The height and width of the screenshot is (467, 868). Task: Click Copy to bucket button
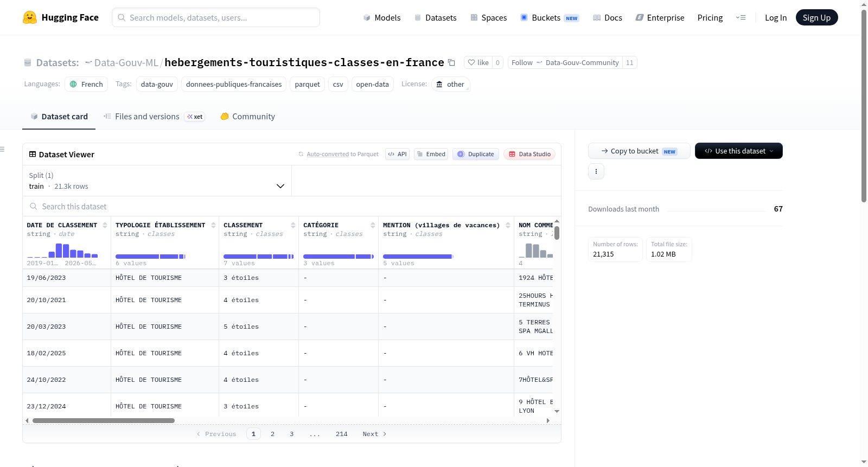639,151
